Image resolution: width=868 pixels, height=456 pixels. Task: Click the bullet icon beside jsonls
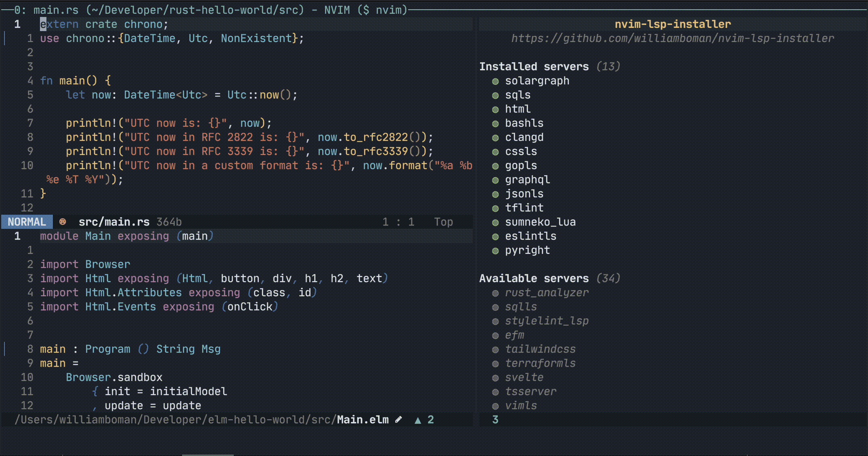click(x=495, y=195)
